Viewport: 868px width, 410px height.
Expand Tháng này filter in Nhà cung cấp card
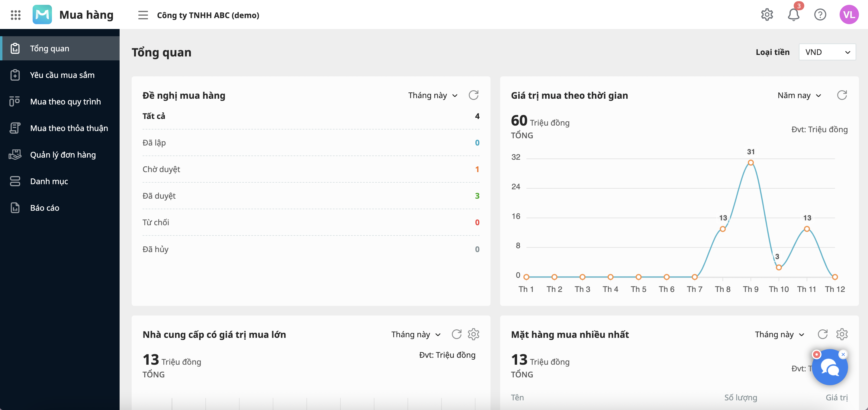[416, 334]
